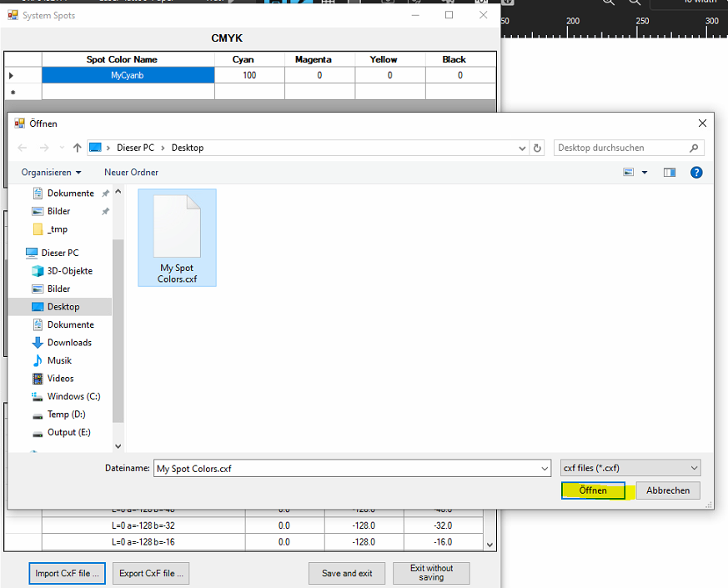Click inside the Dateiname text field

[x=346, y=469]
